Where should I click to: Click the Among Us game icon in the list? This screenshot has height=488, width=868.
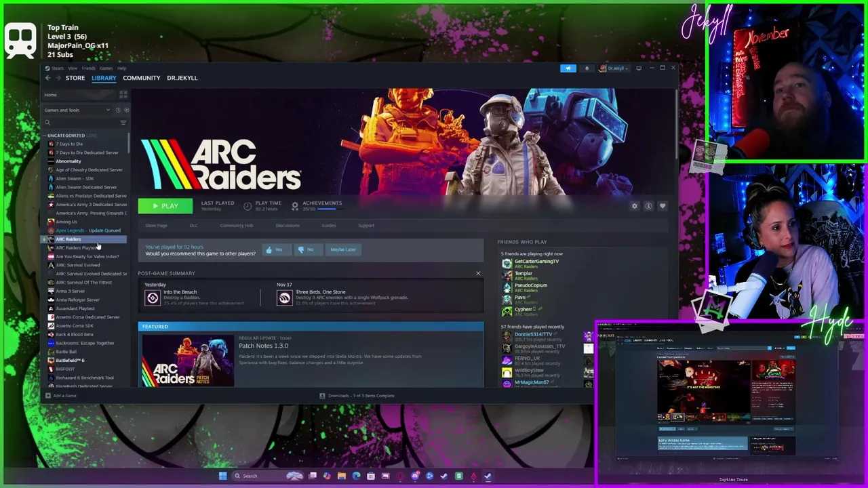point(51,222)
